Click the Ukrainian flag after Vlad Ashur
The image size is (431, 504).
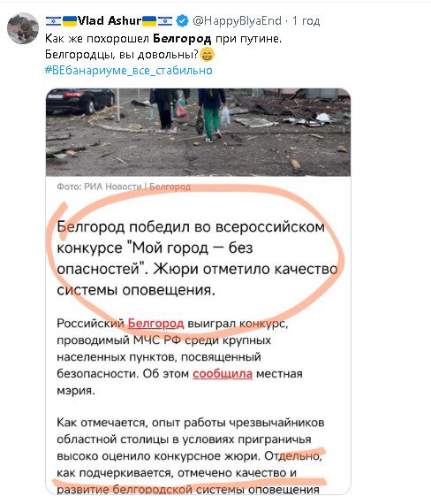pos(149,21)
